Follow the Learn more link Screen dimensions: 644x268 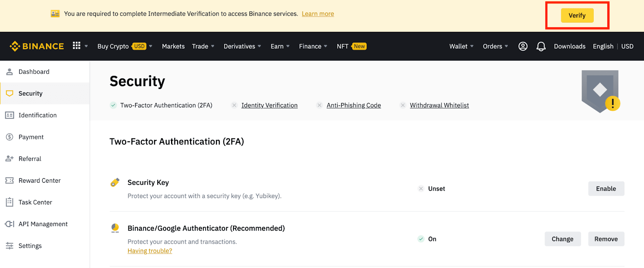click(x=318, y=14)
